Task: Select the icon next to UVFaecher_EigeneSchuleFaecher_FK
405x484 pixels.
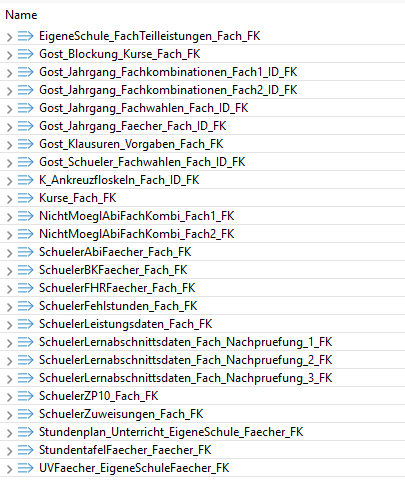Action: [26, 468]
